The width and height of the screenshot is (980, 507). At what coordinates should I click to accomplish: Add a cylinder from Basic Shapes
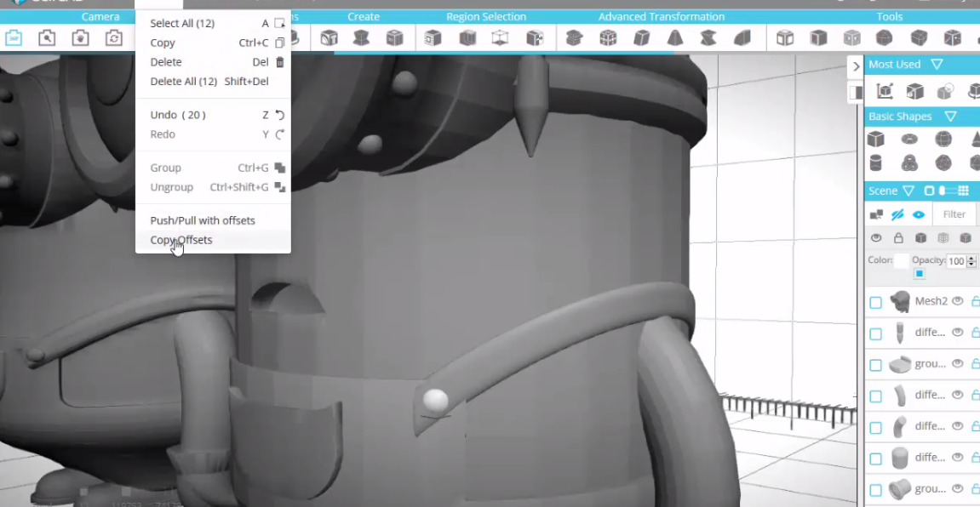coord(875,163)
